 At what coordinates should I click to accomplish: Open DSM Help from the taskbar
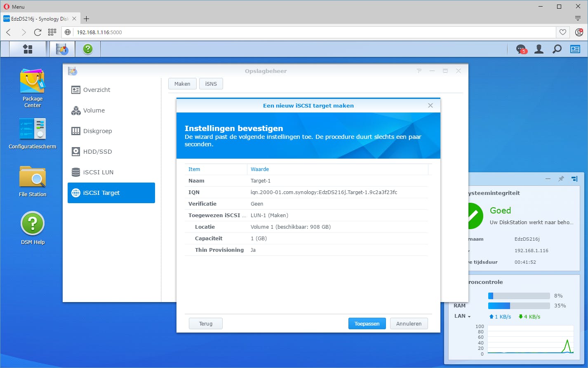87,49
